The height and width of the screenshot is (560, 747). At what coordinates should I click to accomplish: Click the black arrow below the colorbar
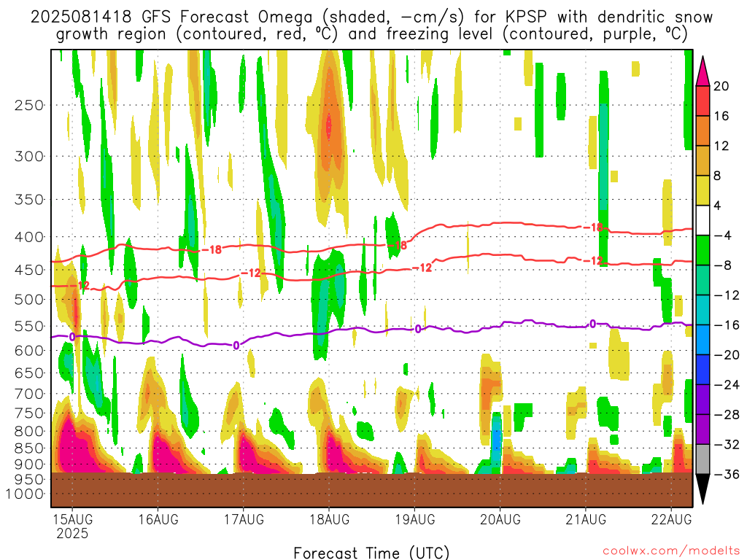[703, 489]
